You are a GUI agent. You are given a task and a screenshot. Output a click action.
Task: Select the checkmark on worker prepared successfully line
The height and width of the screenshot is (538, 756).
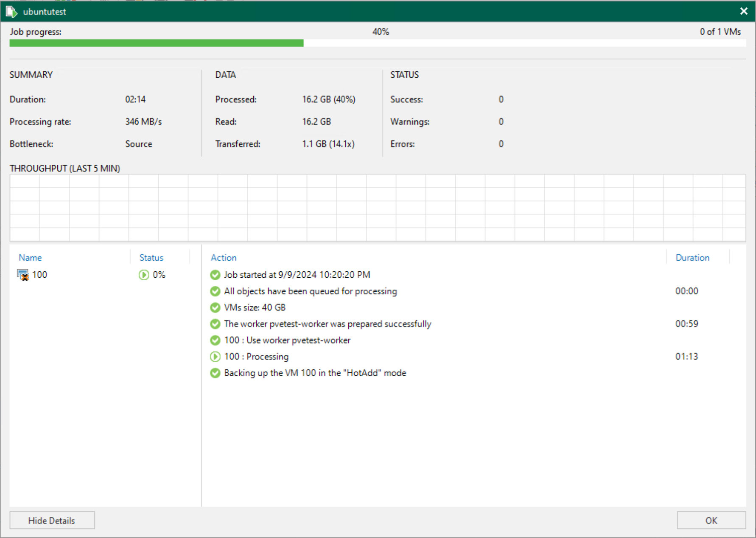215,324
